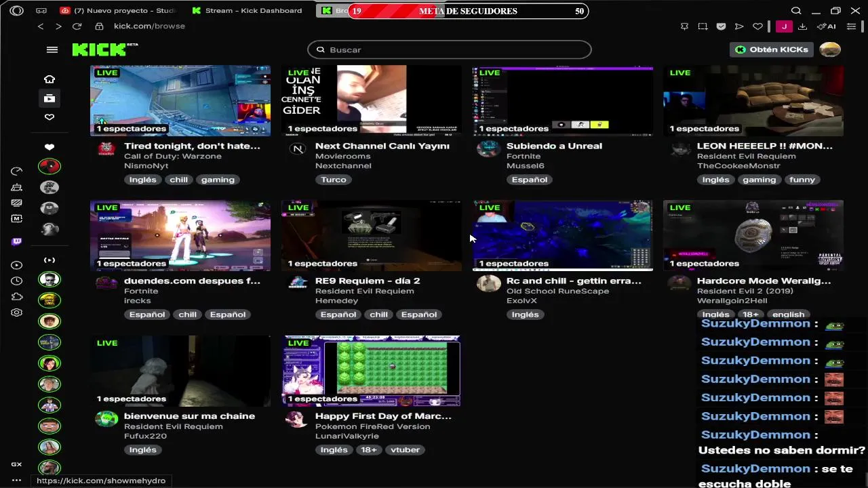Select gaming tag under Tired tonight stream
The image size is (868, 488).
point(218,180)
